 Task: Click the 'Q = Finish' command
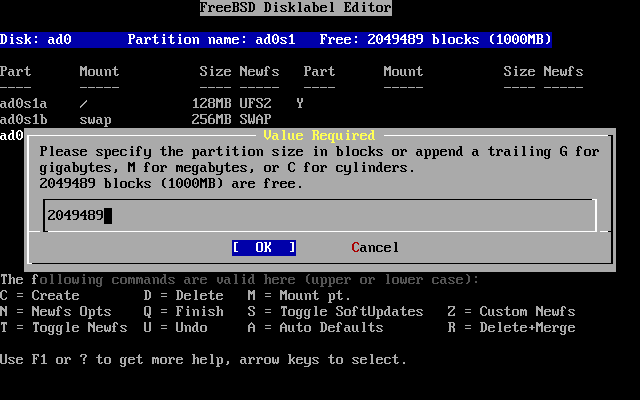click(184, 312)
